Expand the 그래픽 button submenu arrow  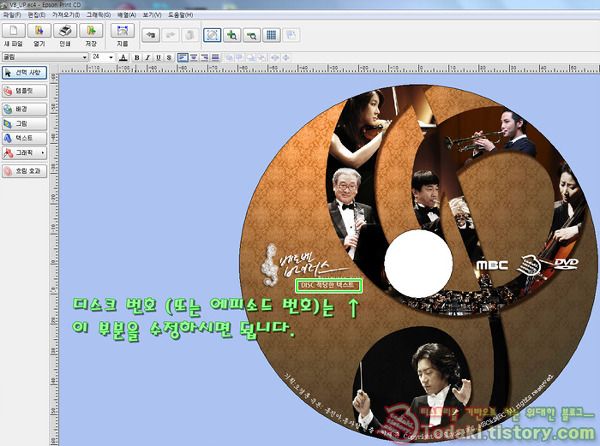pyautogui.click(x=43, y=153)
